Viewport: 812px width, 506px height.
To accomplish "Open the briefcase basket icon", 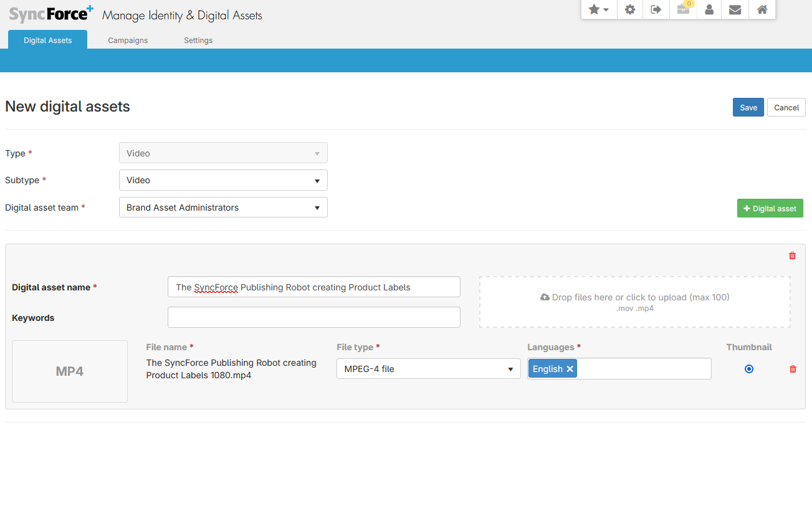I will [x=683, y=9].
